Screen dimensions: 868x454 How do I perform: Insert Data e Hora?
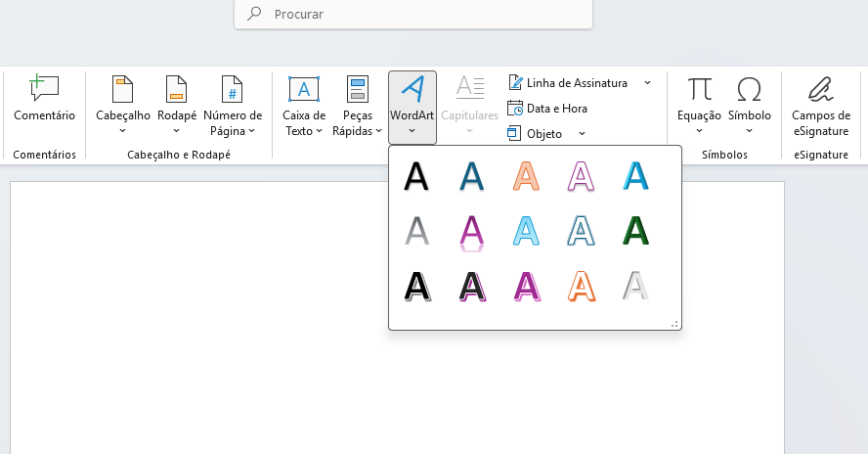tap(547, 109)
